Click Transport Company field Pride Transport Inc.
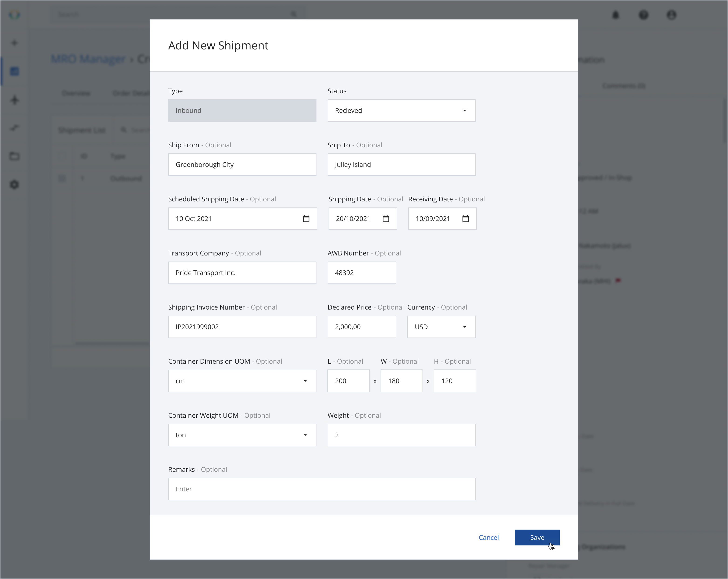The height and width of the screenshot is (579, 728). (242, 273)
